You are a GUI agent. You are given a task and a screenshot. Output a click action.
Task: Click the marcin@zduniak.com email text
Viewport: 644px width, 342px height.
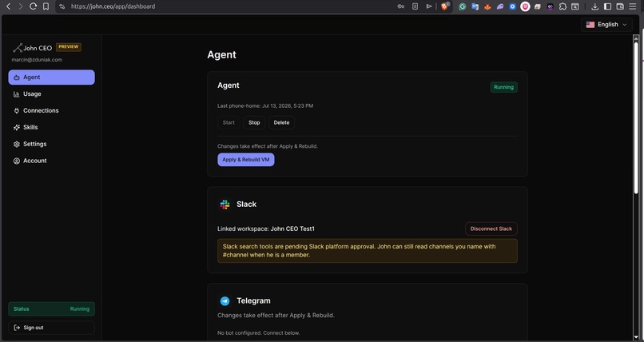pos(37,60)
